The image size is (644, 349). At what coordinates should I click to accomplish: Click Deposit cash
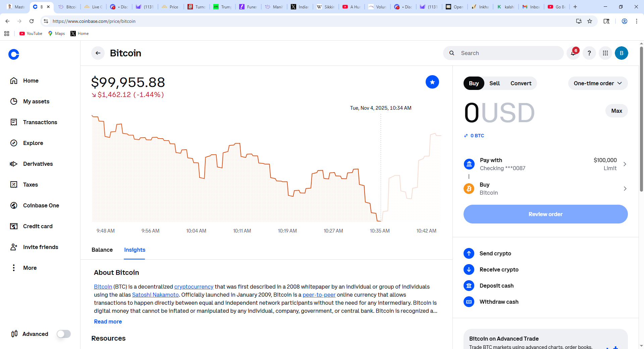489,286
